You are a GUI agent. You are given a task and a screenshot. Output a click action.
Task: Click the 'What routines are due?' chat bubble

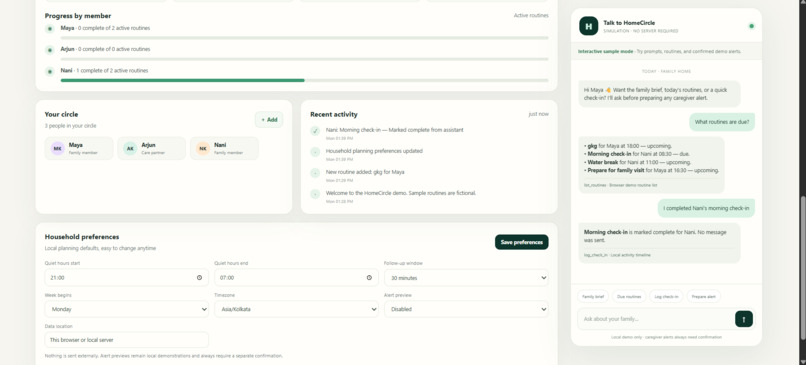point(722,122)
